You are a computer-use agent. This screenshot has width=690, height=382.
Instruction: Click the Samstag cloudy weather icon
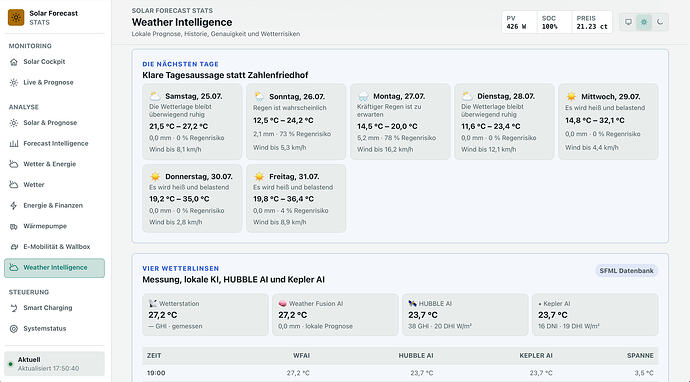coord(155,96)
